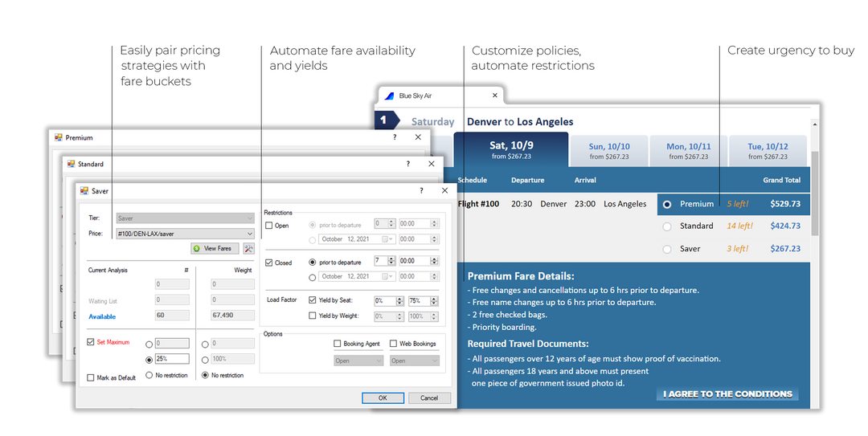The height and width of the screenshot is (436, 868).
Task: Toggle Yield by Seat checkbox
Action: tap(312, 299)
